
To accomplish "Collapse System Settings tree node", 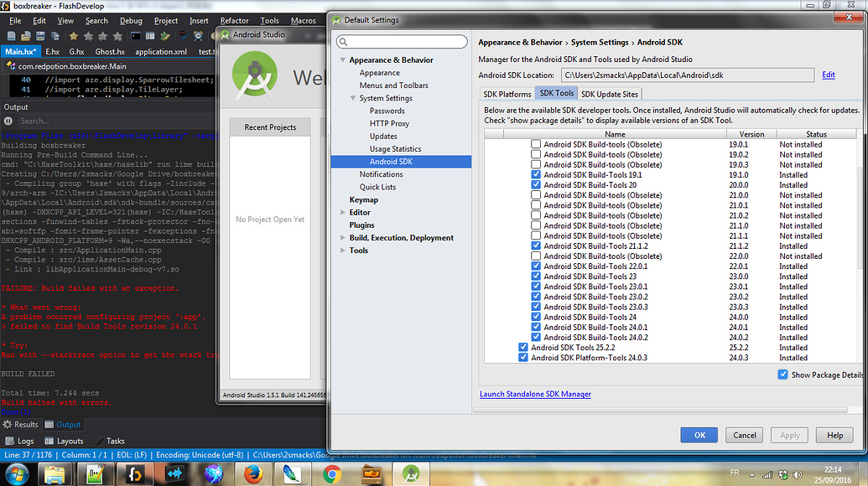I will coord(353,98).
